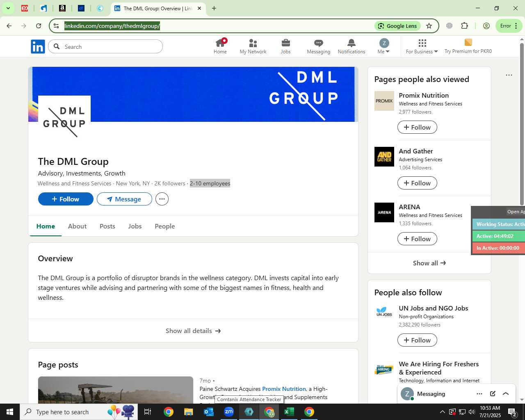525x420 pixels.
Task: Follow ARENA page
Action: coord(417,239)
